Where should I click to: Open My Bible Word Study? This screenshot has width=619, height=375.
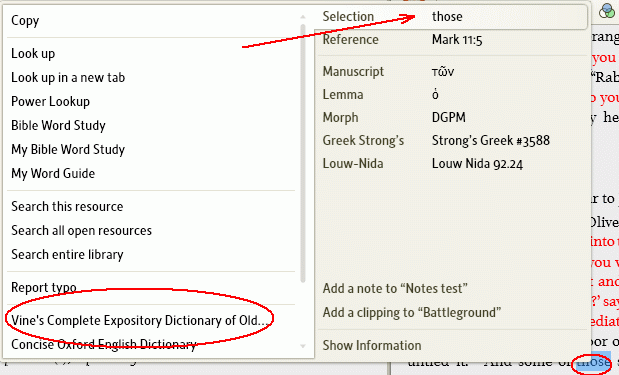(x=68, y=150)
